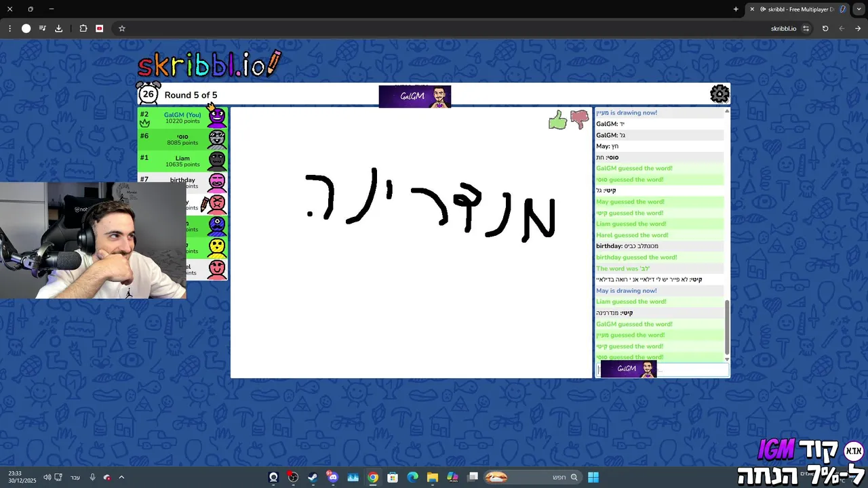
Task: Click the browser profile circle icon
Action: click(x=26, y=28)
